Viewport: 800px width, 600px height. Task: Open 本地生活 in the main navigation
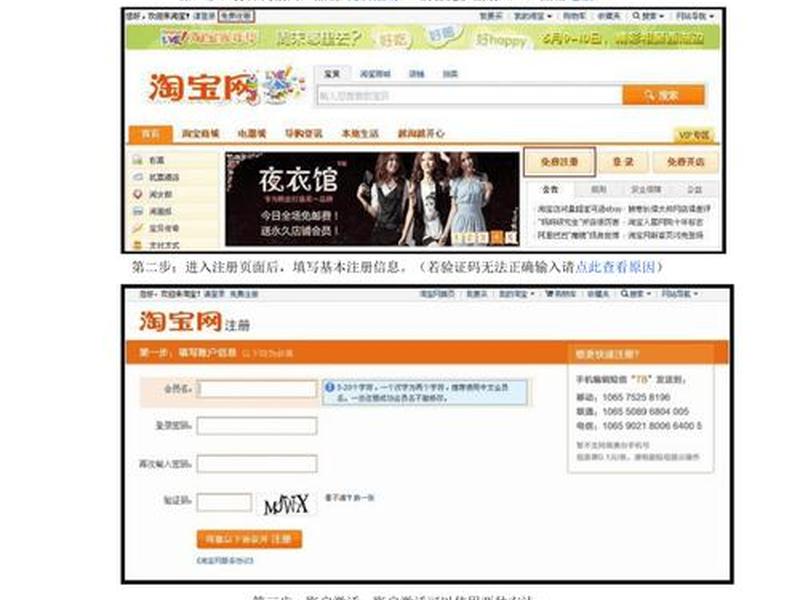pyautogui.click(x=360, y=134)
